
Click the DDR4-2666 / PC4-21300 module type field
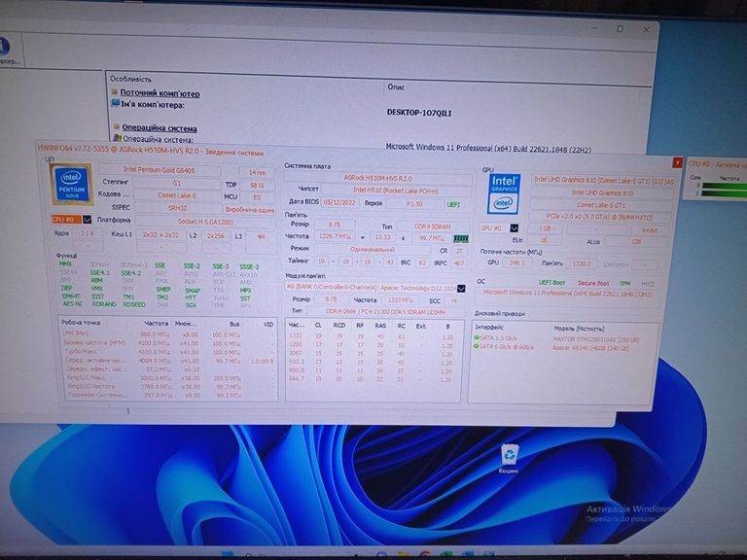pyautogui.click(x=385, y=312)
